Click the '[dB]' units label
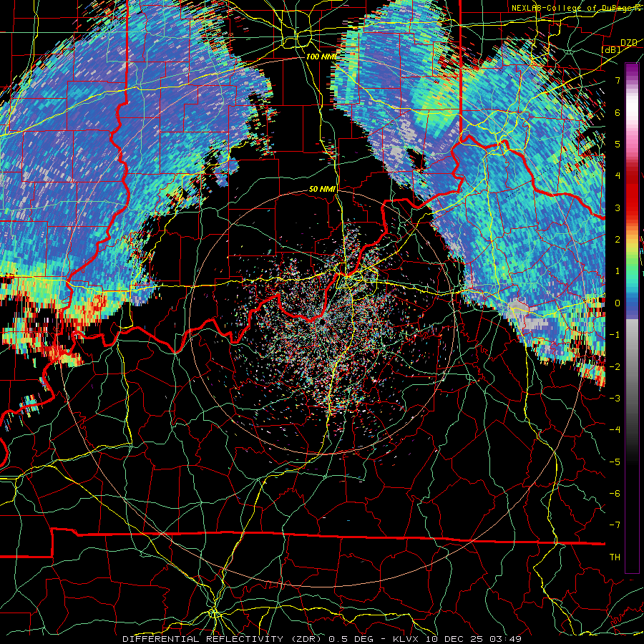Screen dimensions: 644x644 pyautogui.click(x=611, y=50)
